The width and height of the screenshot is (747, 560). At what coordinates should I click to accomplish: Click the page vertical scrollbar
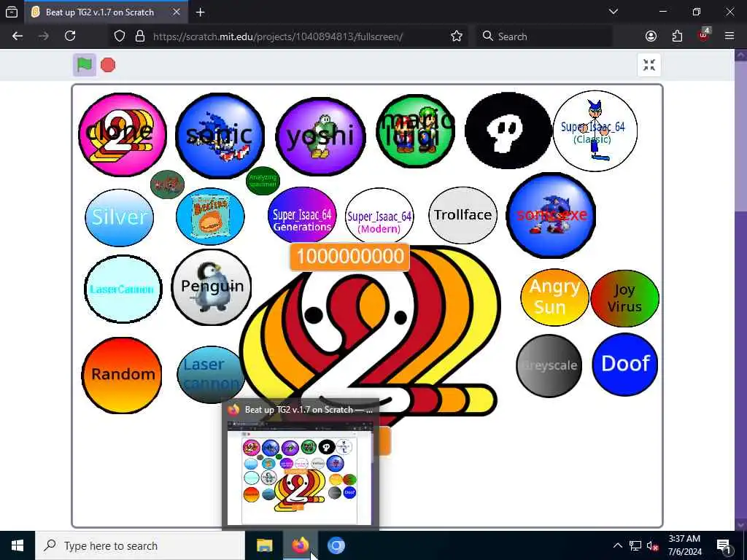(741, 289)
